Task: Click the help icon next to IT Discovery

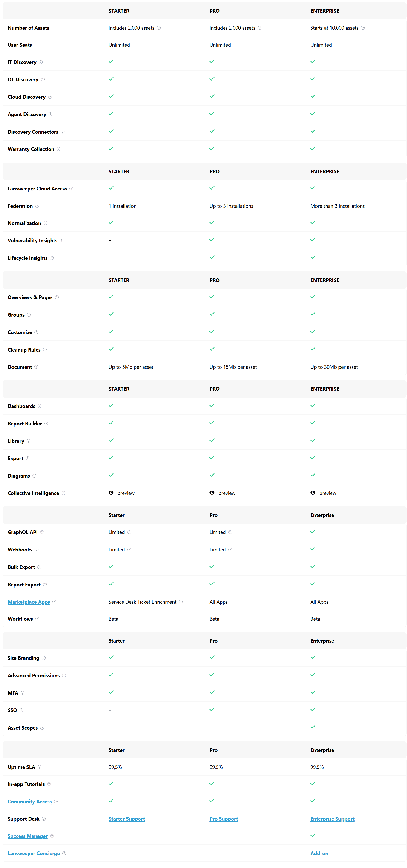Action: tap(41, 62)
